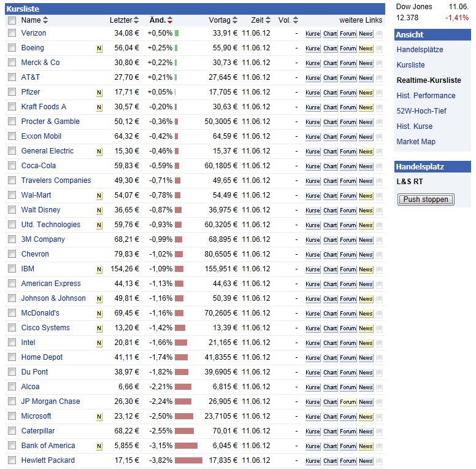This screenshot has height=469, width=476.
Task: Tick the checkbox for Travelers Companies
Action: pos(12,180)
